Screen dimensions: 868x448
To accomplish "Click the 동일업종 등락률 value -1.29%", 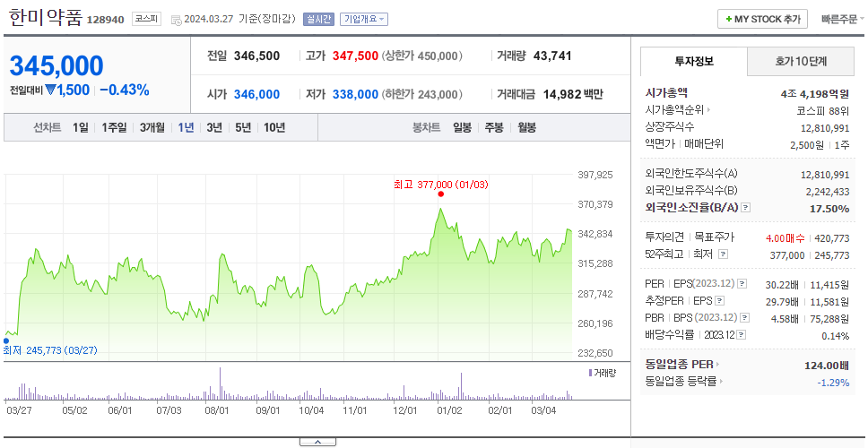I will tap(833, 383).
